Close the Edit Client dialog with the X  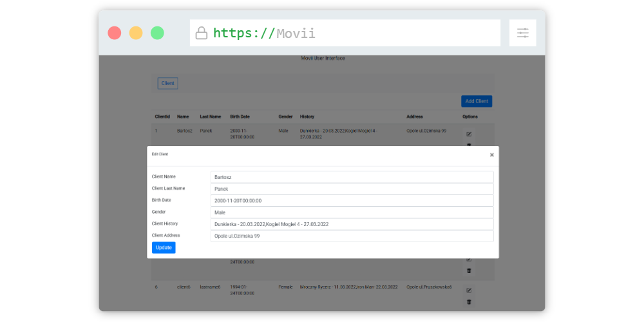click(x=492, y=155)
